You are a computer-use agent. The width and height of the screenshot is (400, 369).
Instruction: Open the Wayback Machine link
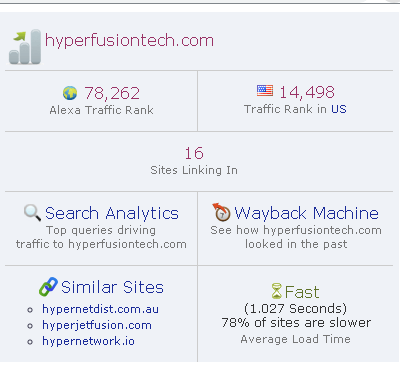coord(306,213)
